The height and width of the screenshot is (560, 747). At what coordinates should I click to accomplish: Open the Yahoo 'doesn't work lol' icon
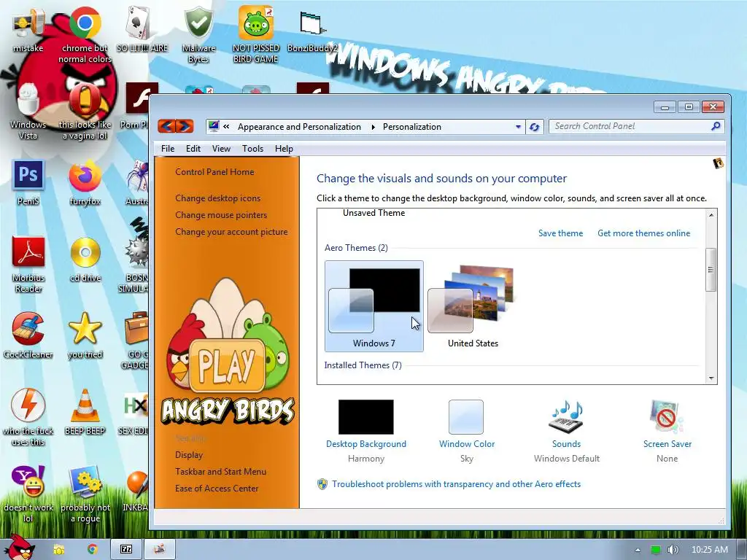[28, 481]
